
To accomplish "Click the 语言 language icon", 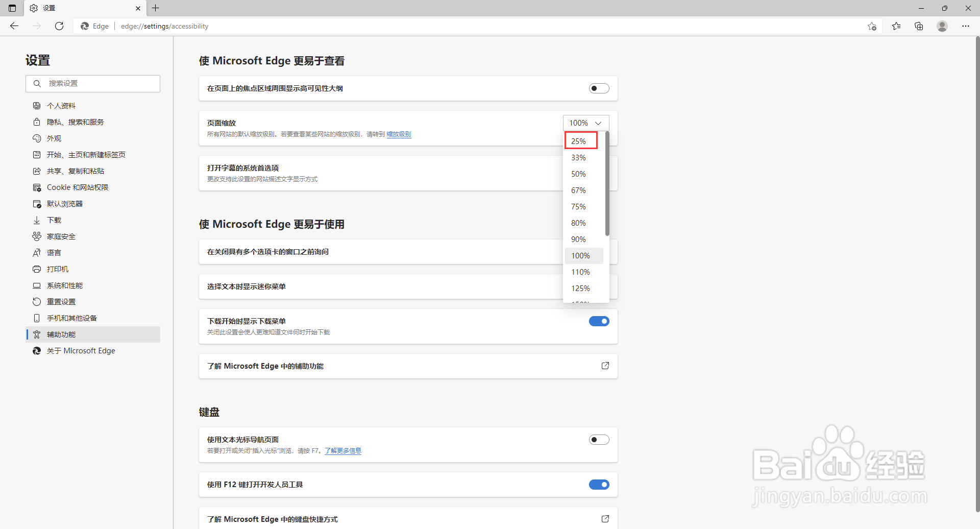I will point(37,253).
